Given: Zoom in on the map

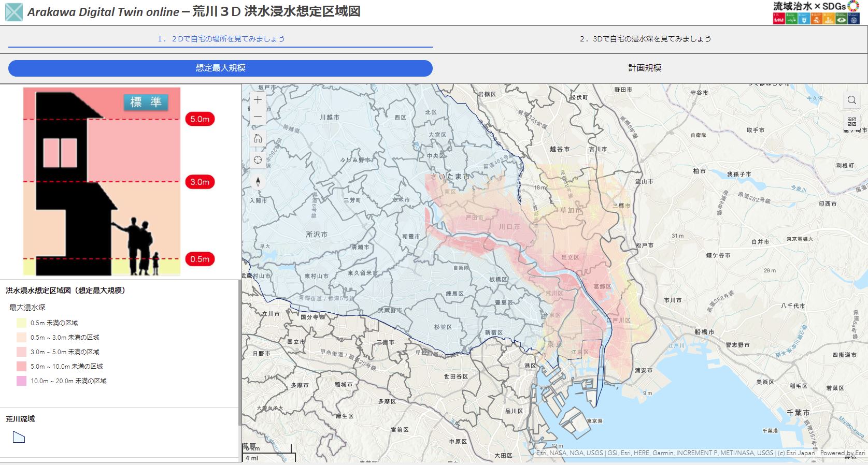Looking at the screenshot, I should click(x=258, y=100).
